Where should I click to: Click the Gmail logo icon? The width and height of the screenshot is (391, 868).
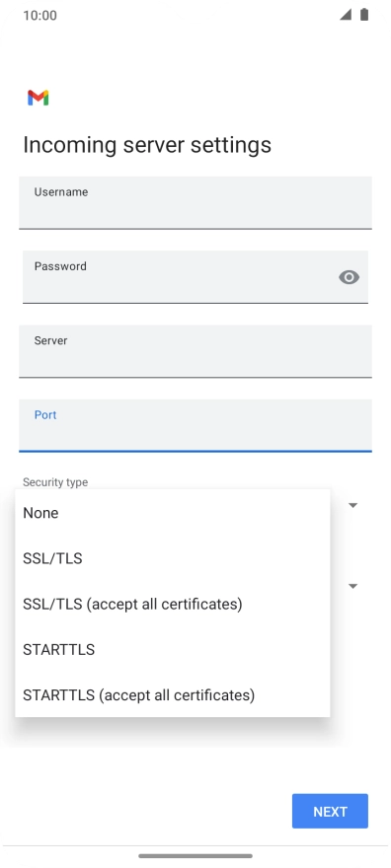pos(39,98)
